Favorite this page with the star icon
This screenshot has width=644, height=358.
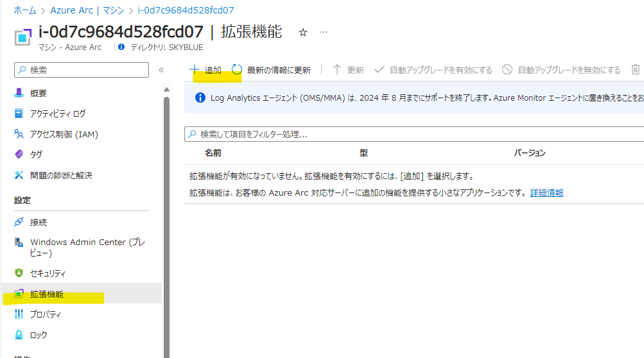pos(303,32)
